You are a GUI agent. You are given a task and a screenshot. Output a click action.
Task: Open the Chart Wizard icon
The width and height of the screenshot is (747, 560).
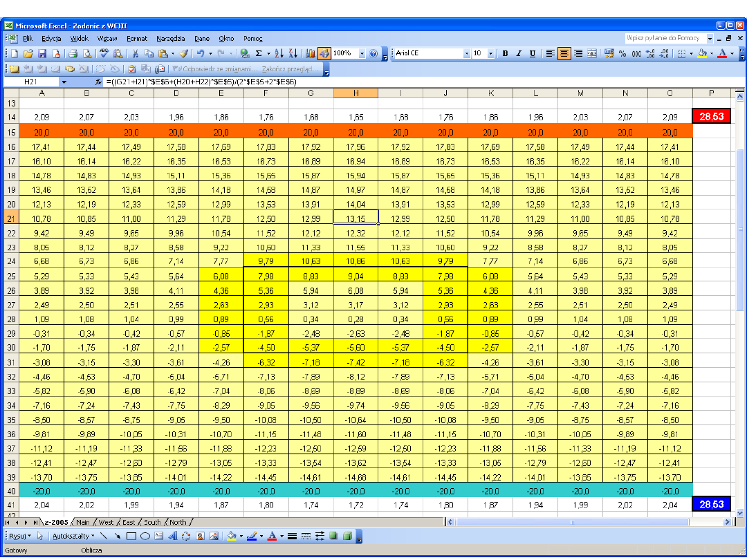(310, 53)
